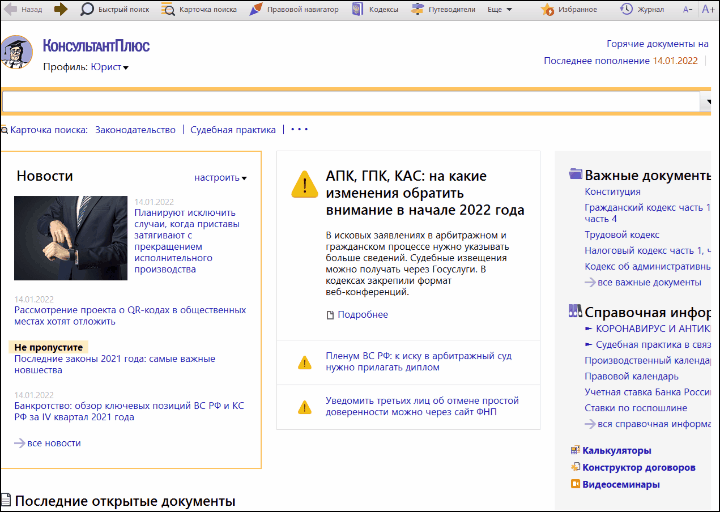Viewport: 720px width, 512px height.
Task: Open Путеводители signpost icon
Action: [x=417, y=9]
